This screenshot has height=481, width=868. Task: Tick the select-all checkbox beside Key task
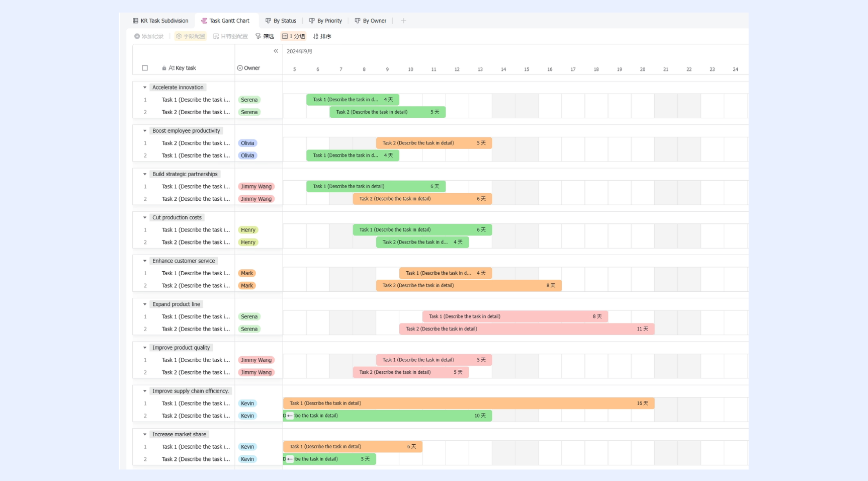click(145, 68)
